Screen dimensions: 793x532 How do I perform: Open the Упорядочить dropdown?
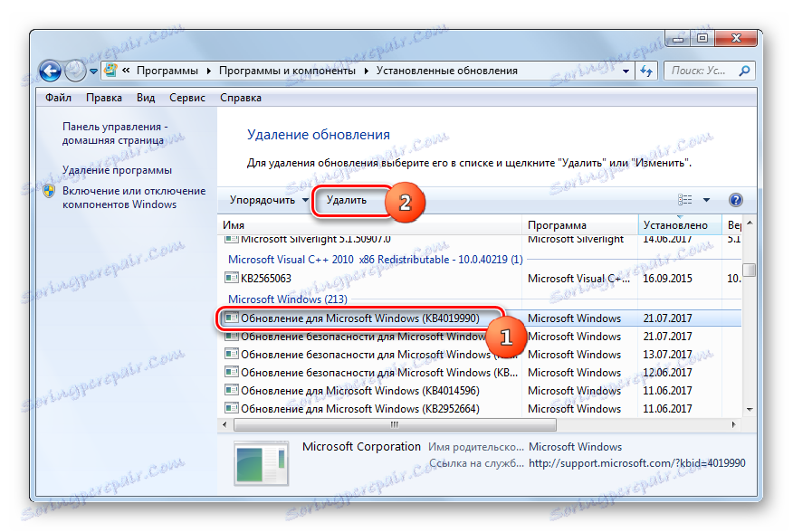[x=269, y=200]
